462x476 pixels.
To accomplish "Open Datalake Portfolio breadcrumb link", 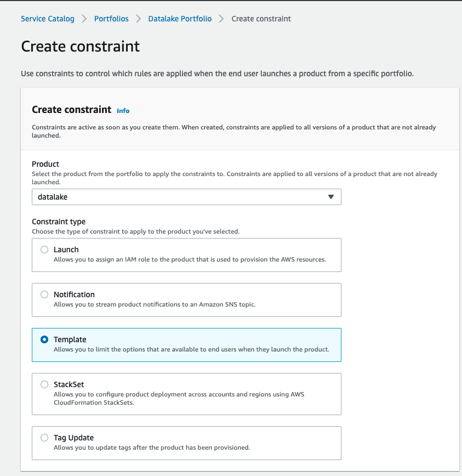I will [x=180, y=19].
